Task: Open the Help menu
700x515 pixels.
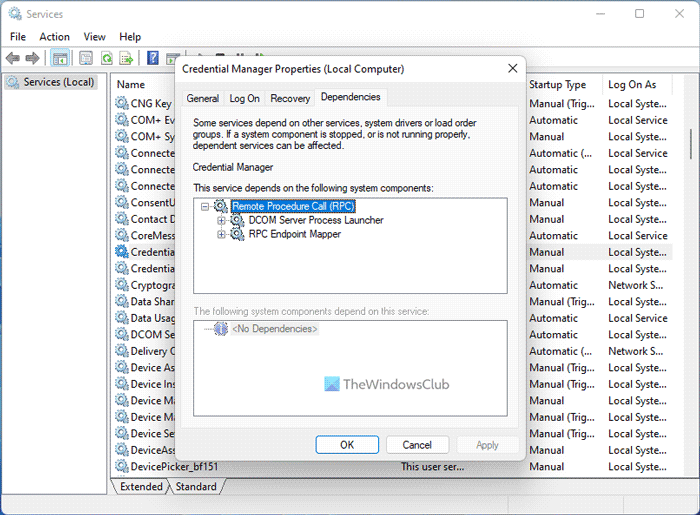Action: click(x=130, y=37)
